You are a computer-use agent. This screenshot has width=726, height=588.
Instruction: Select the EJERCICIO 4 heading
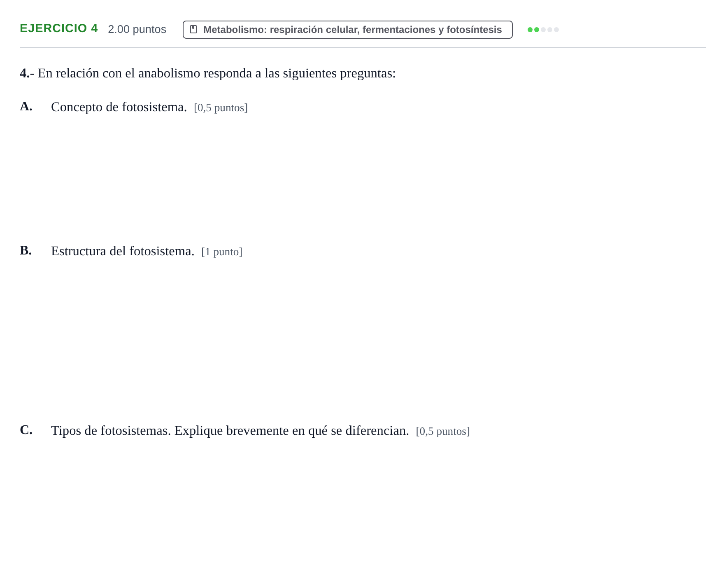point(59,28)
